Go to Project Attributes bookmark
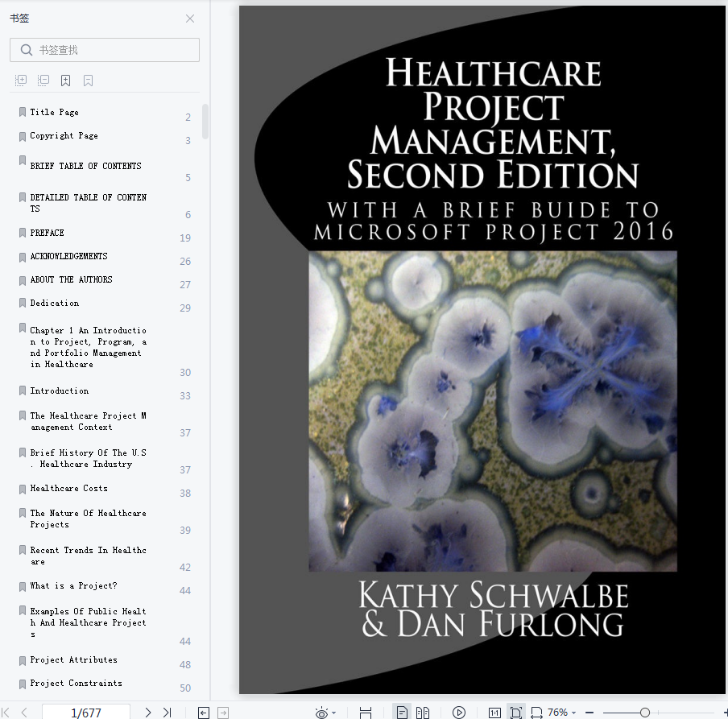The width and height of the screenshot is (728, 719). click(74, 659)
